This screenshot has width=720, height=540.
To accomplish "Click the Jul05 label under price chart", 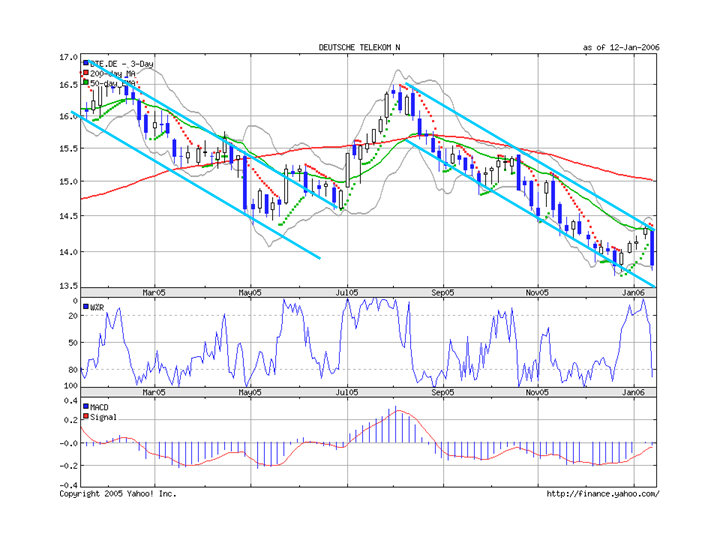I will (x=347, y=292).
